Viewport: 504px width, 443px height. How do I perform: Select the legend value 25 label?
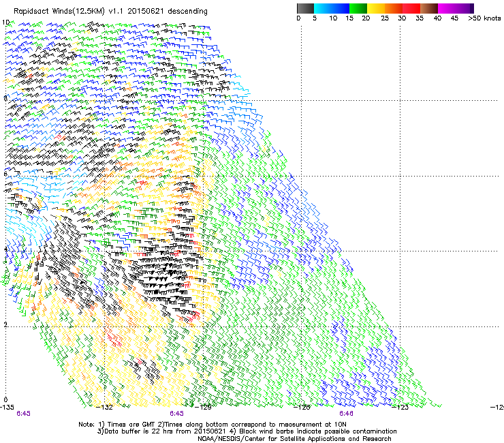385,18
